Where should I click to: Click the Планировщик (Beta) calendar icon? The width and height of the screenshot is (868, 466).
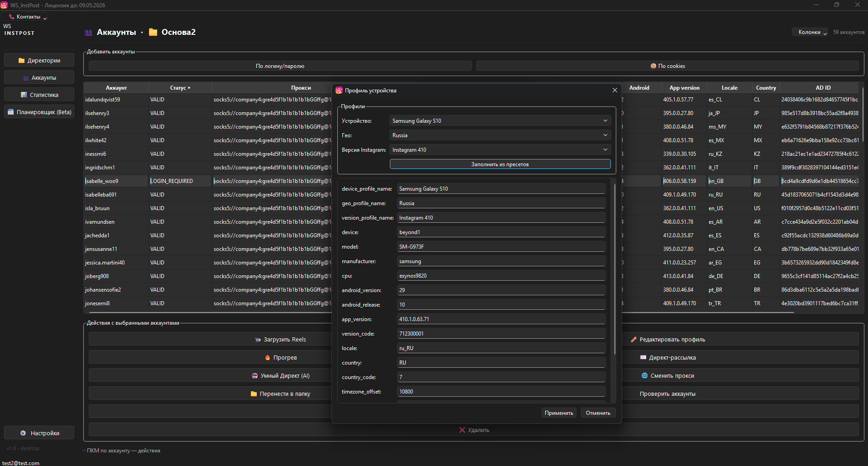tap(11, 112)
